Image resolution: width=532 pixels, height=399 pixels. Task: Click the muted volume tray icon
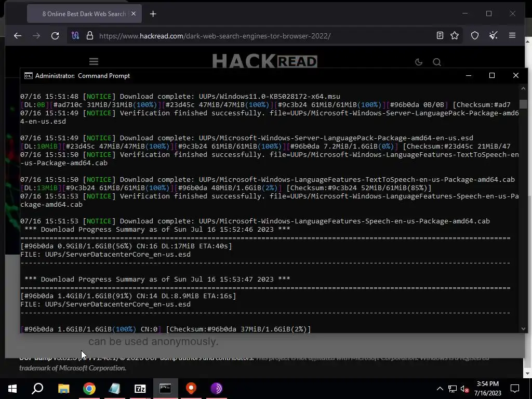click(x=465, y=389)
